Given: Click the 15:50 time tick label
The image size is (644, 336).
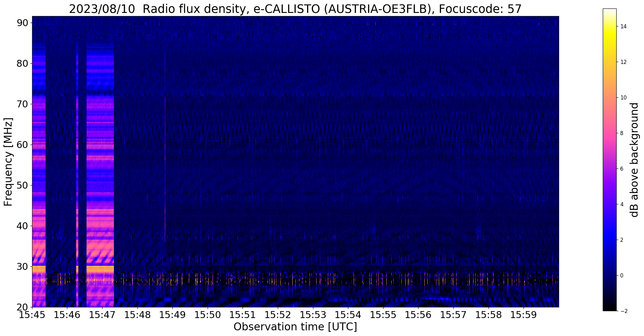Looking at the screenshot, I should tap(208, 315).
